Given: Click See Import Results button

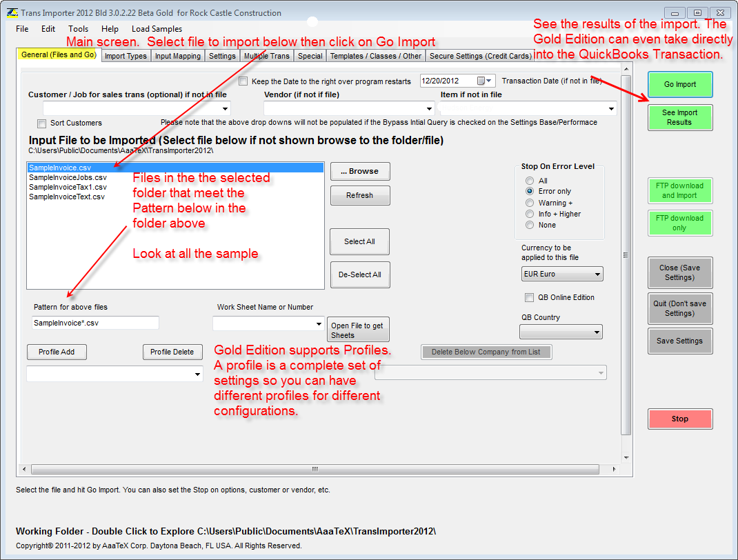Looking at the screenshot, I should tap(680, 117).
